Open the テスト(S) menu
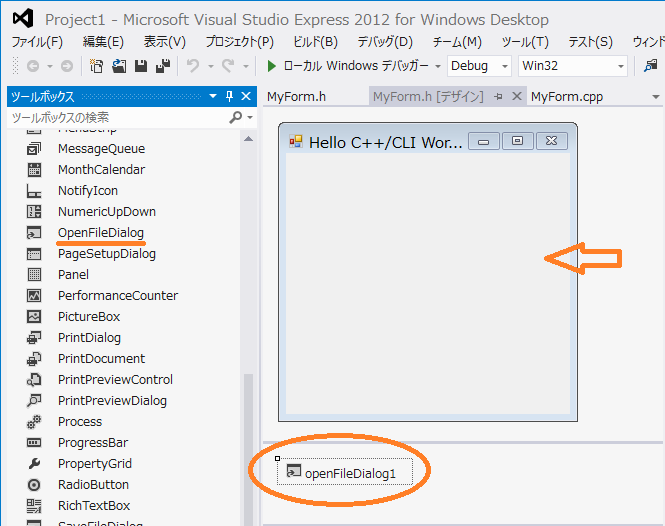Screen dimensions: 665x526 (x=590, y=42)
